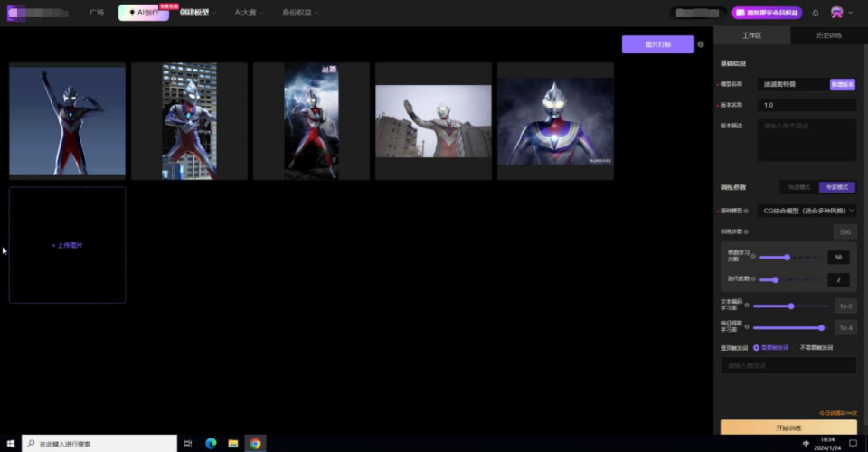Viewport: 868px width, 452px height.
Task: Click the 开始训练 button
Action: click(x=788, y=428)
